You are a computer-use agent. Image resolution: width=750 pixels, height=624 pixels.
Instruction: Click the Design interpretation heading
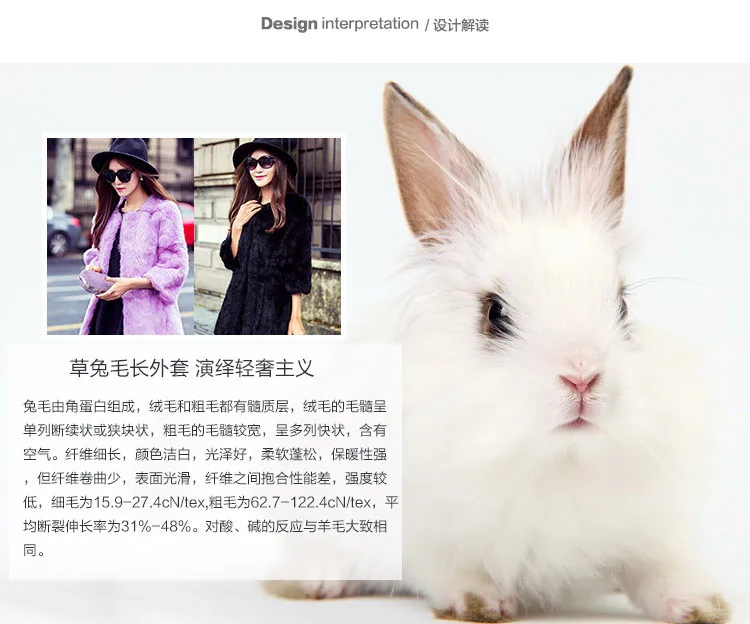click(340, 23)
